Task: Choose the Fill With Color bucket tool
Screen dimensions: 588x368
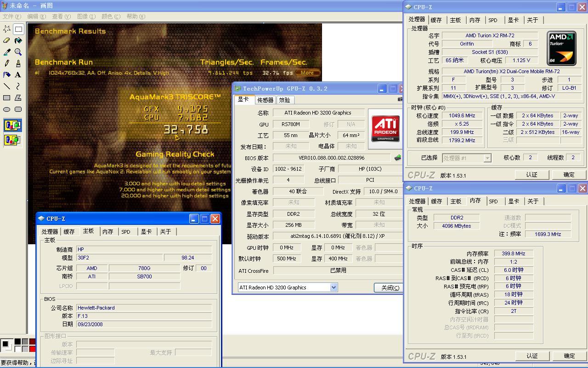Action: 18,40
